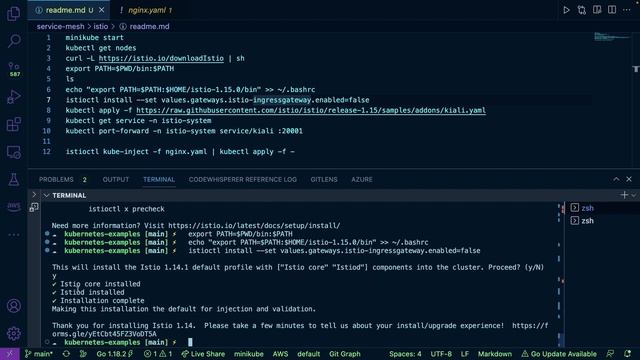This screenshot has height=360, width=640.
Task: Click the editor minimap preview
Action: tap(611, 37)
